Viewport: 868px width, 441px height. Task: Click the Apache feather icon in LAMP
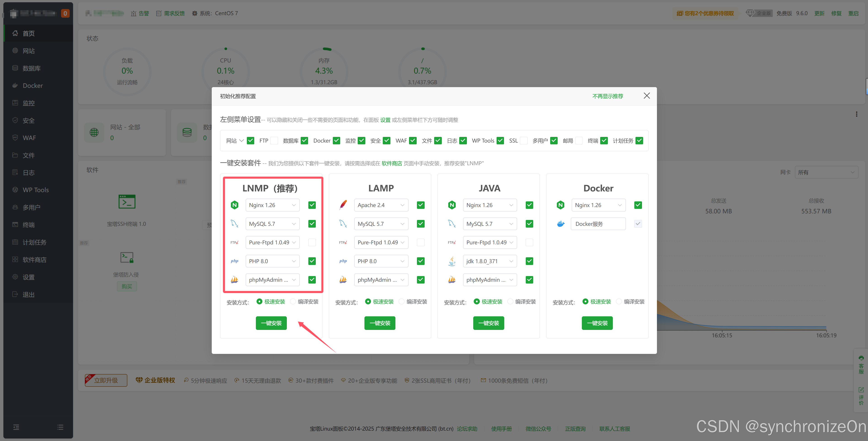click(x=343, y=205)
